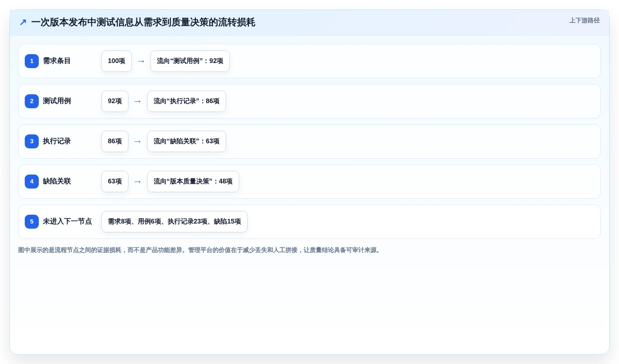The image size is (619, 364).
Task: Click the 100项 value chip
Action: point(116,61)
